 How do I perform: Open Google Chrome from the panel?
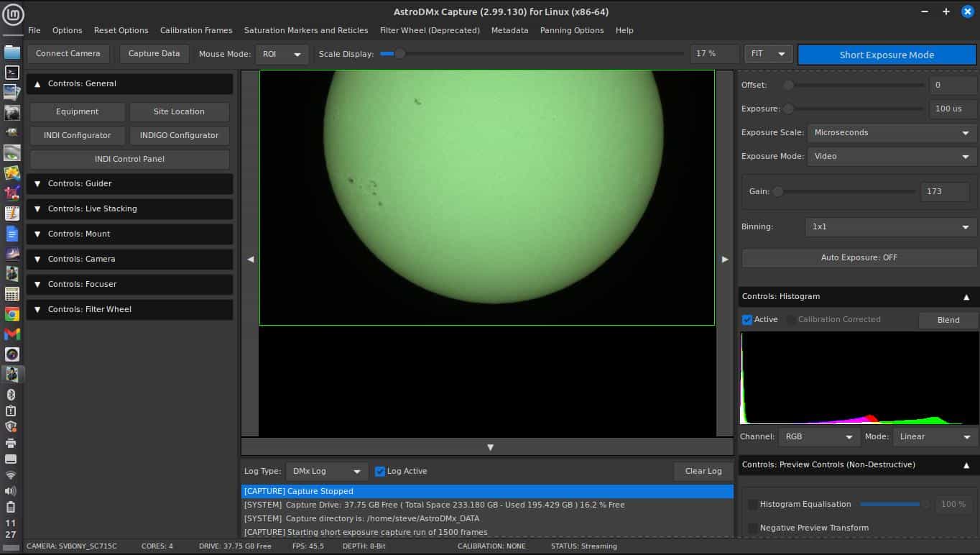coord(11,314)
